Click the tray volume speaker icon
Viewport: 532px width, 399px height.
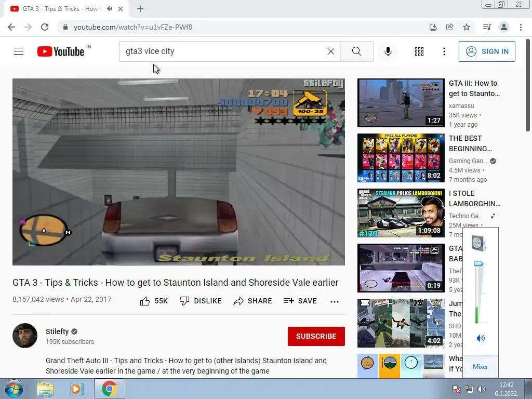click(481, 389)
